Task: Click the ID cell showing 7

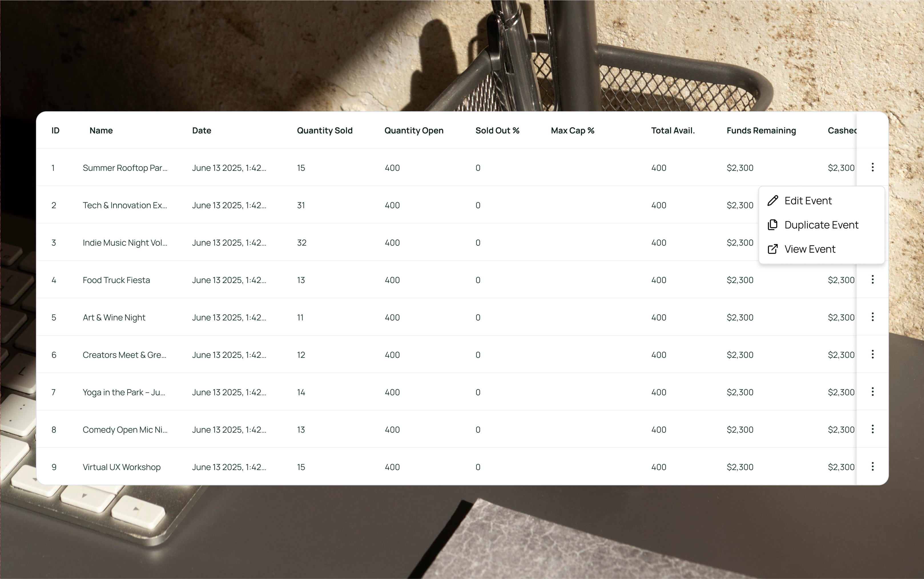Action: point(54,392)
